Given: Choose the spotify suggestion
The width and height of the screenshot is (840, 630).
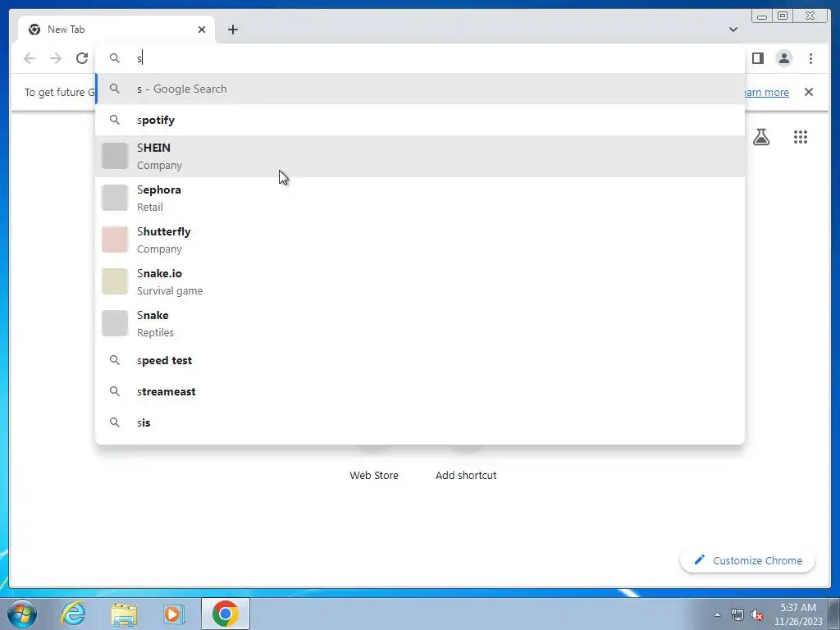Looking at the screenshot, I should click(x=419, y=120).
